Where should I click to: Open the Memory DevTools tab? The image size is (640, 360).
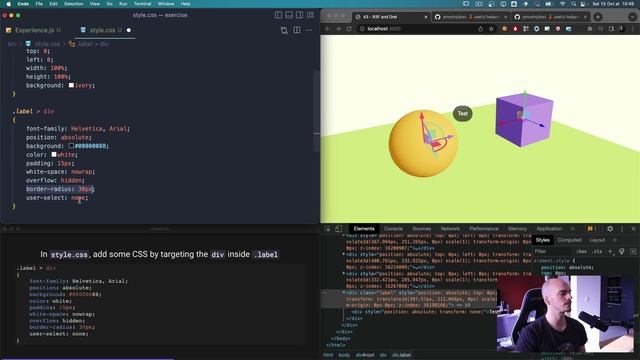[517, 229]
